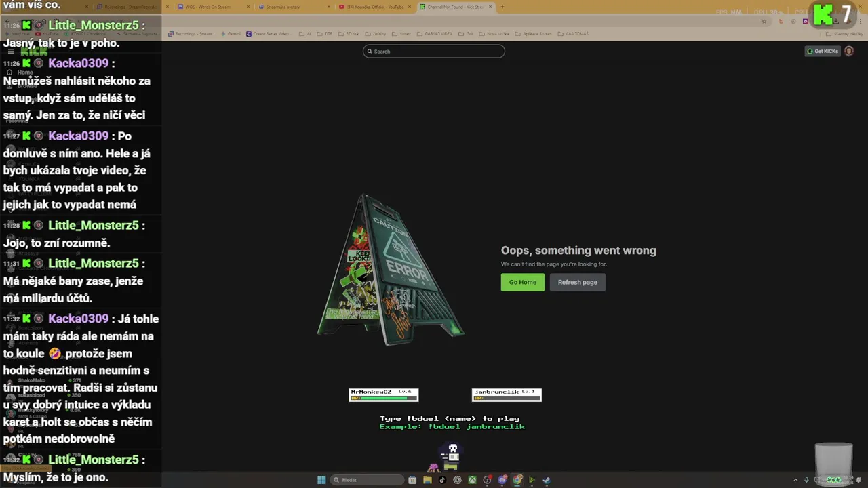The width and height of the screenshot is (868, 488).
Task: Open the Gril bookmark folder
Action: 466,34
